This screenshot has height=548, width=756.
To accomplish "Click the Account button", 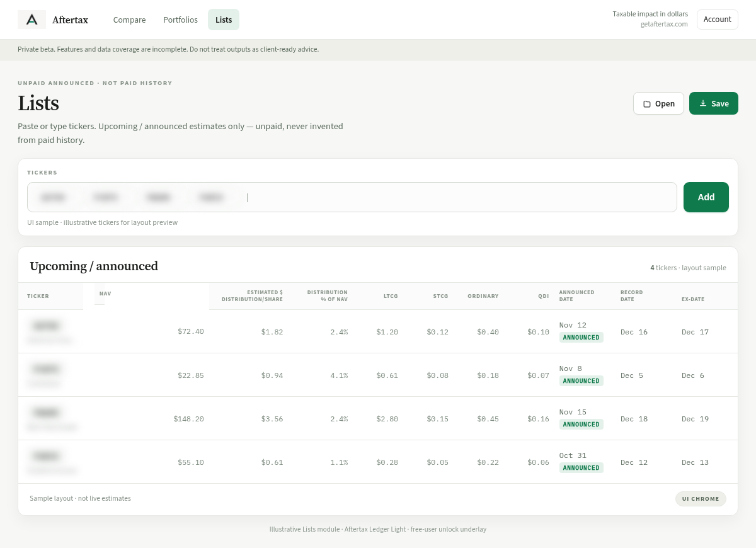I will (718, 20).
